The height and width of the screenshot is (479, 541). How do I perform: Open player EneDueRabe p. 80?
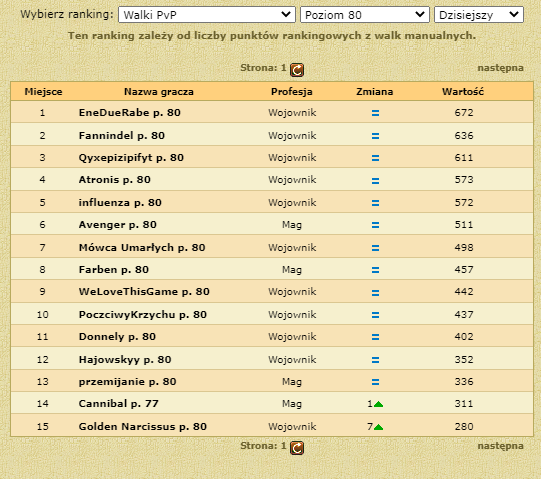point(130,113)
